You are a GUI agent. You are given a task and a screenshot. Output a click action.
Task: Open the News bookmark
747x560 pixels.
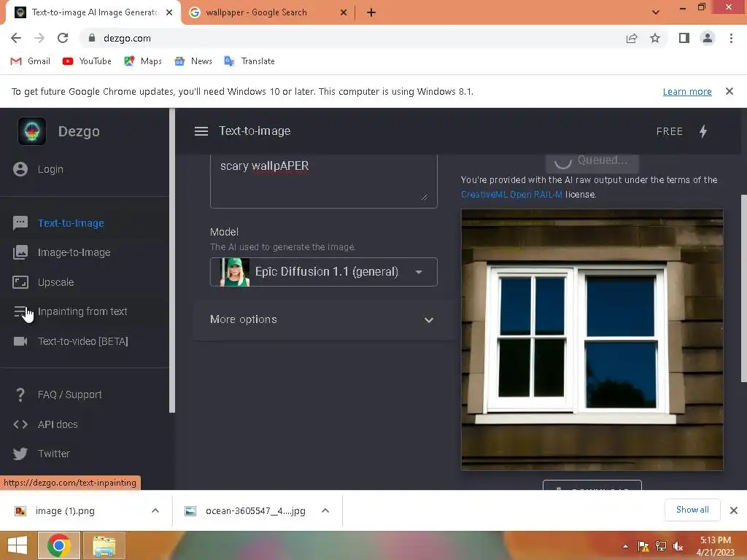193,61
